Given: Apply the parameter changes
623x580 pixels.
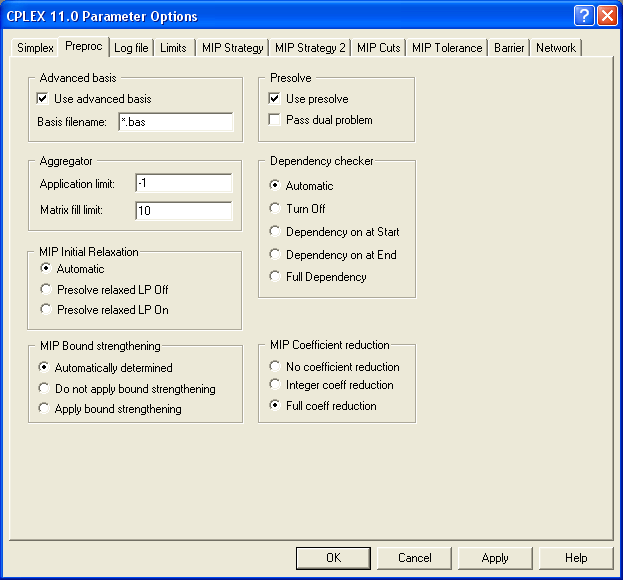Looking at the screenshot, I should coord(495,558).
